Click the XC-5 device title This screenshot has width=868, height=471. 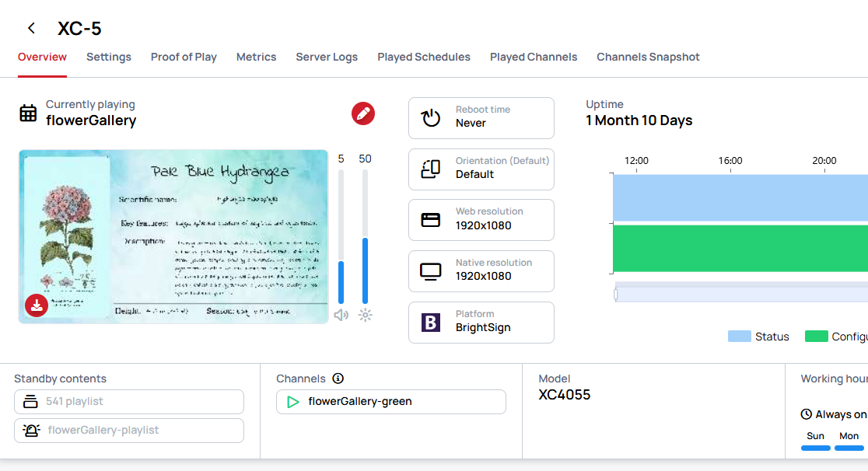pyautogui.click(x=79, y=28)
